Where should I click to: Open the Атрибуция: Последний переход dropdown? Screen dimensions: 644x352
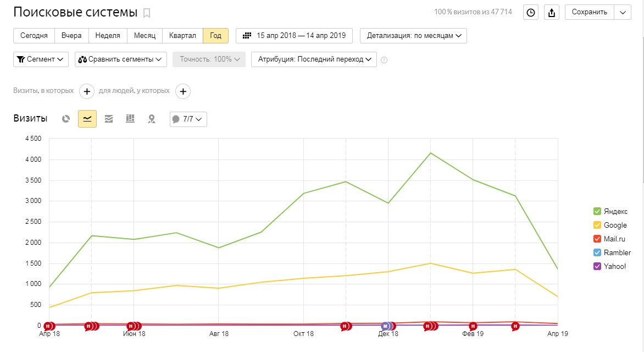pyautogui.click(x=314, y=59)
